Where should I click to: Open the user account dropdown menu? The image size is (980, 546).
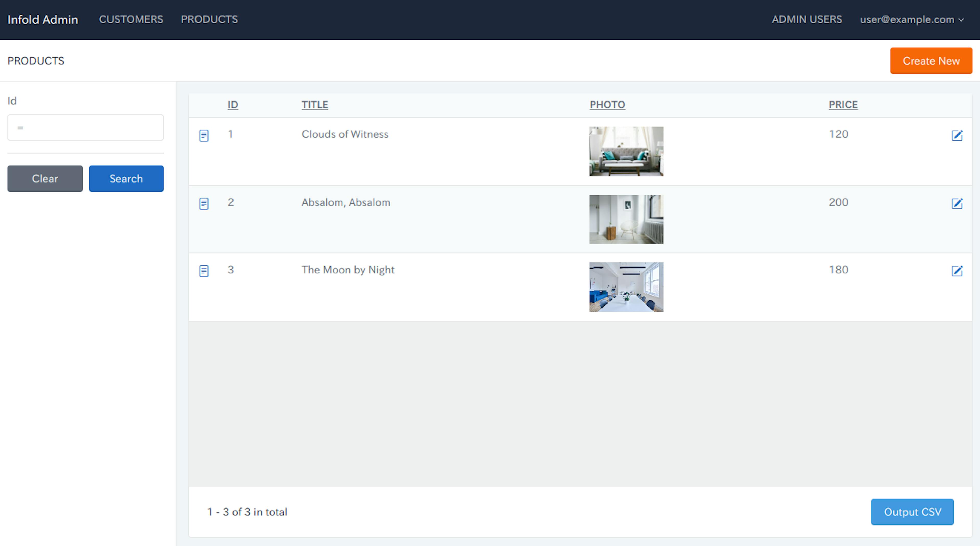pos(911,19)
